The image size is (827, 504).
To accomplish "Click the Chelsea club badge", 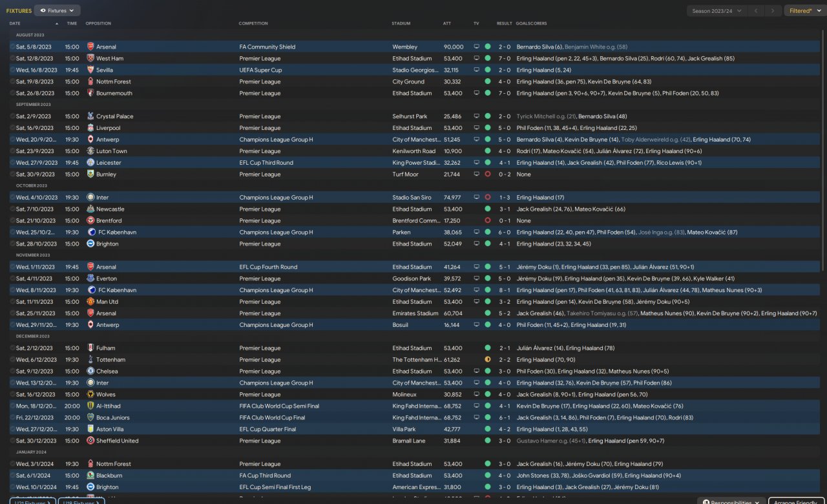I will [90, 372].
